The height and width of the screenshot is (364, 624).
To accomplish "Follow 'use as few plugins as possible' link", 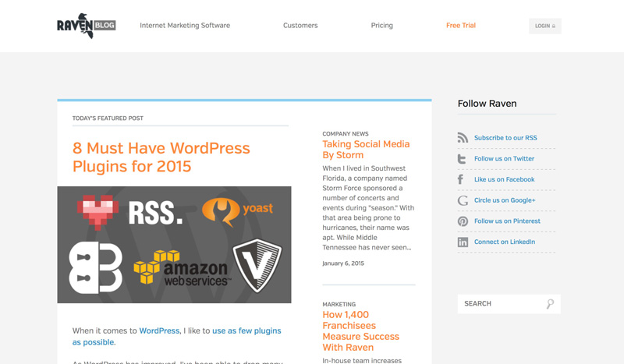I will click(x=177, y=337).
